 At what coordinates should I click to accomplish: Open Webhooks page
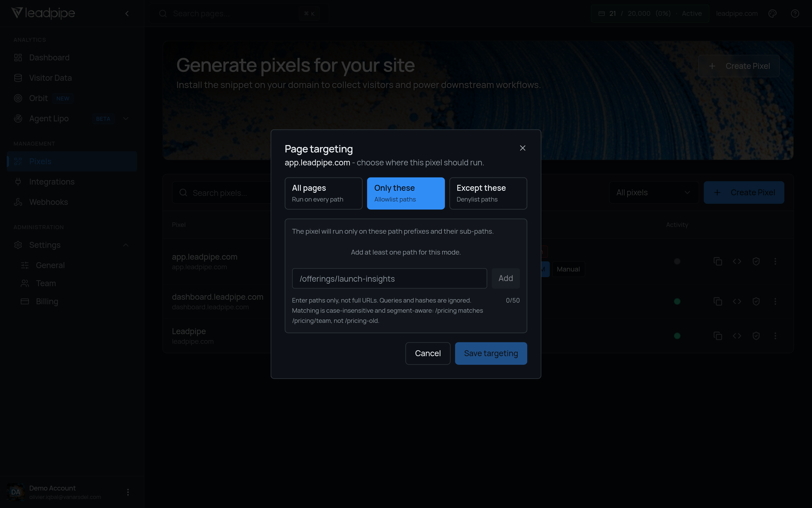click(x=71, y=202)
